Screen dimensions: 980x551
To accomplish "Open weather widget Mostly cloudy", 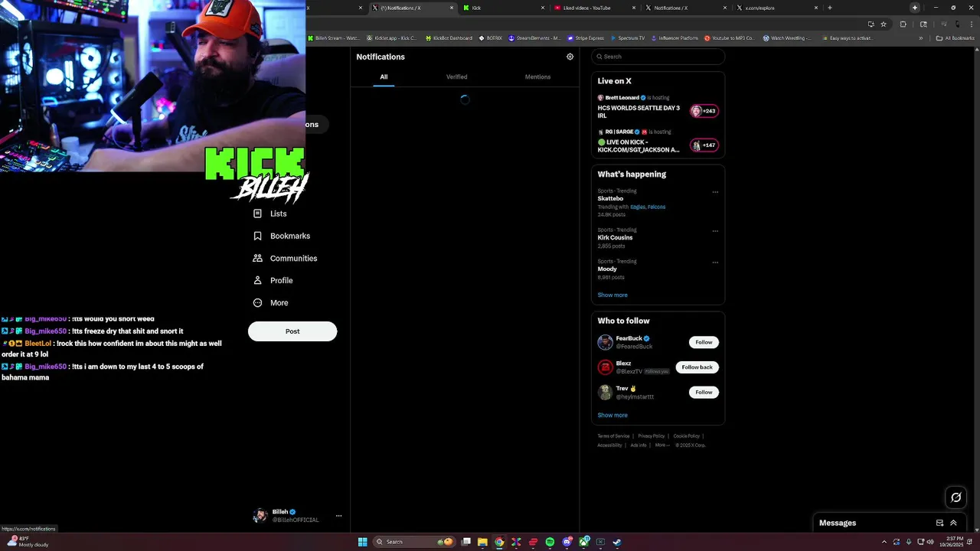I will 28,542.
